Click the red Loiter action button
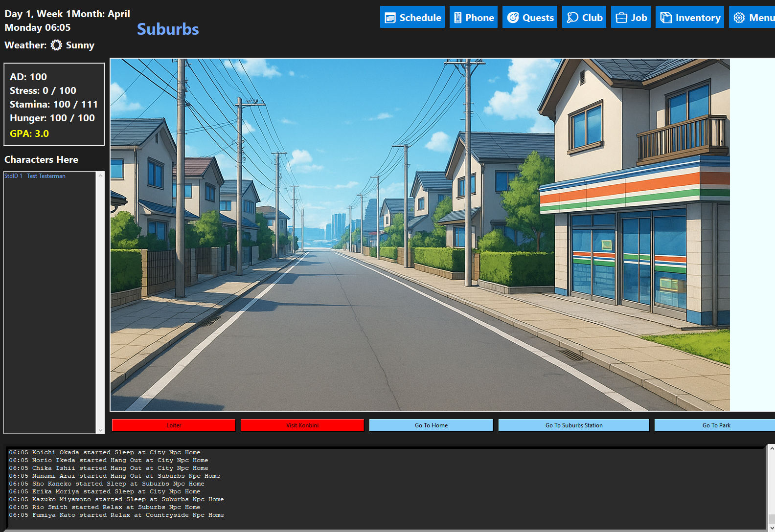775x532 pixels. click(x=174, y=425)
